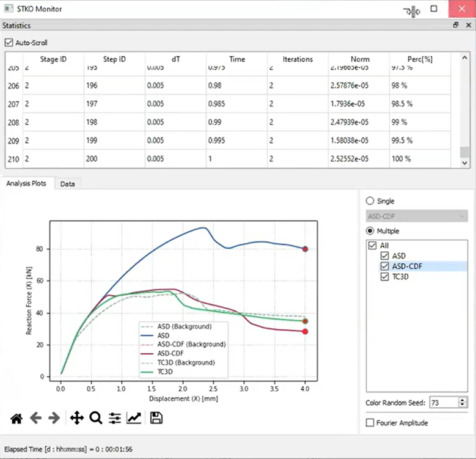The width and height of the screenshot is (476, 459).
Task: Float the Statistics panel
Action: [x=456, y=25]
